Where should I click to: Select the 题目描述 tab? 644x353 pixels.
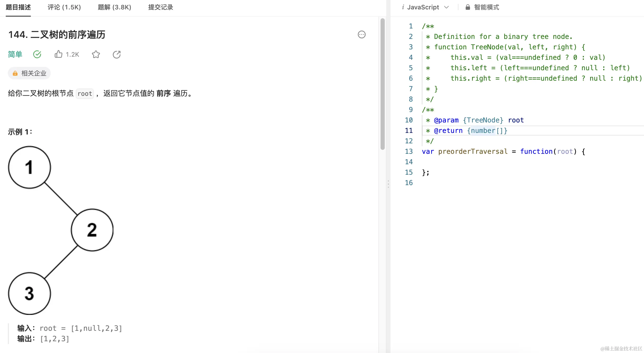click(x=18, y=7)
